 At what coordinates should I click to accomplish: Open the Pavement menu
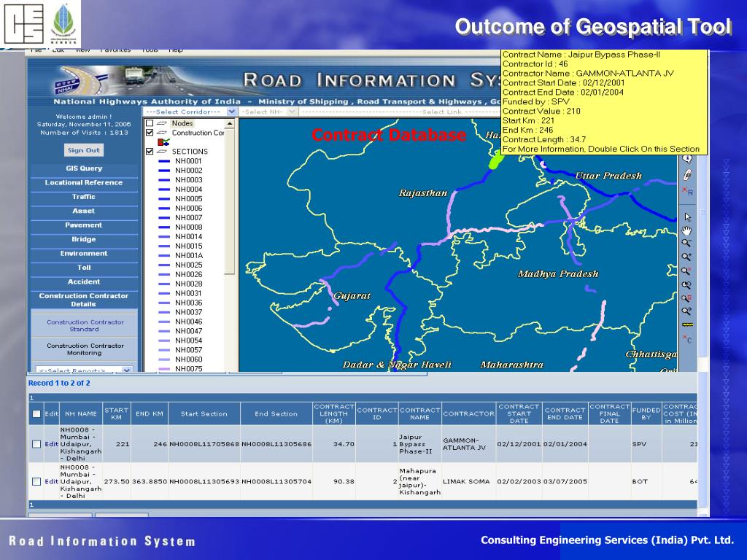click(x=84, y=225)
